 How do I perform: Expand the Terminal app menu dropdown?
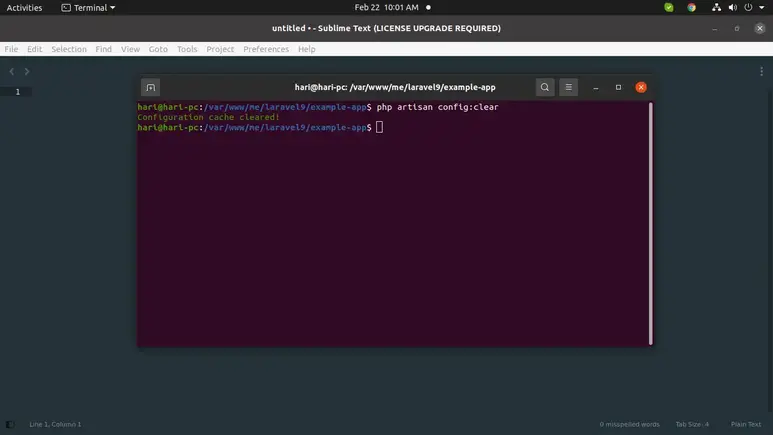pyautogui.click(x=88, y=7)
